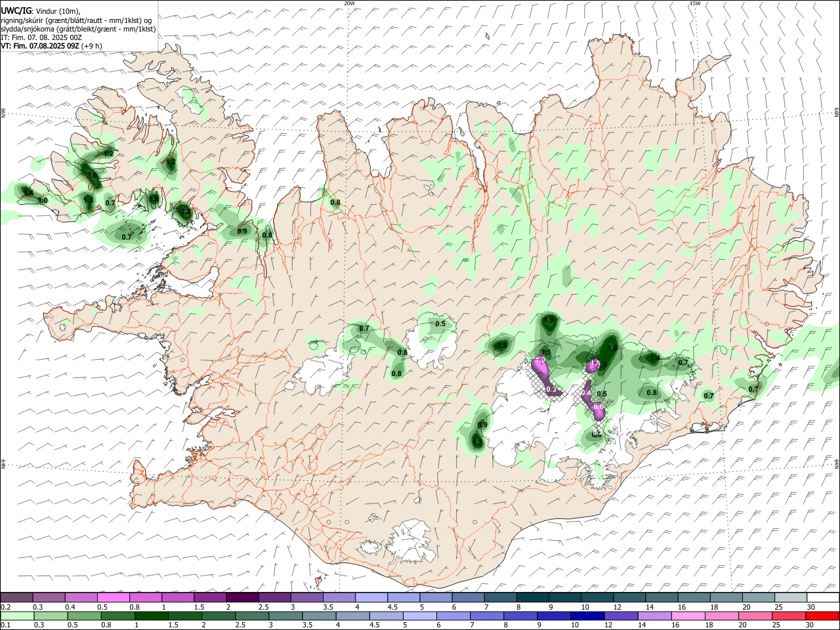Click the palest green 0.1 rain legend swatch
This screenshot has height=630, width=840.
click(x=17, y=616)
